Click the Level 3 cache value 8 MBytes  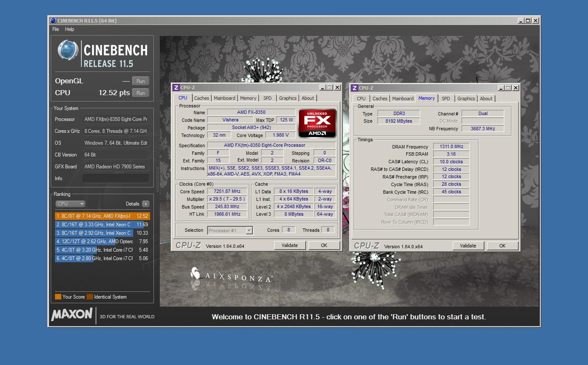(294, 214)
